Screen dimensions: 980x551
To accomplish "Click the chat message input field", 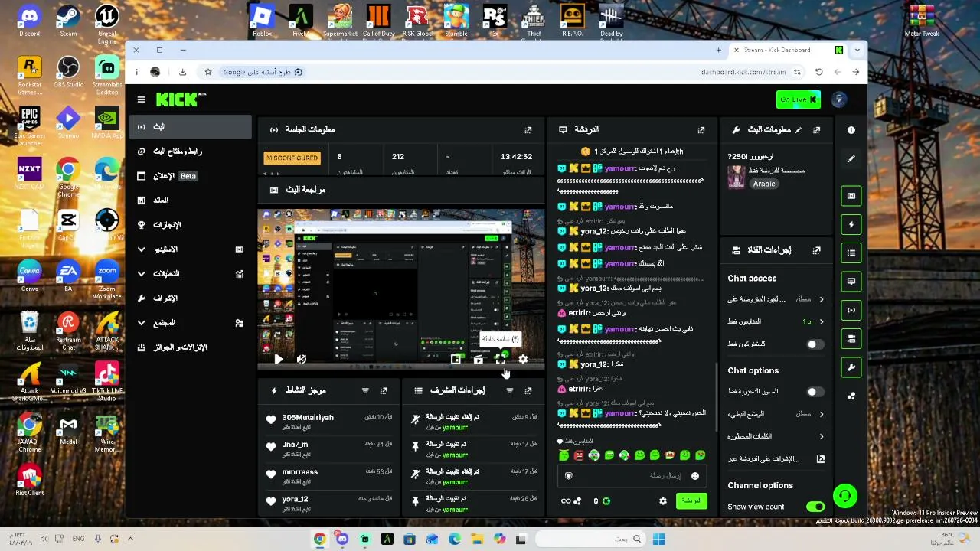I will tap(632, 476).
